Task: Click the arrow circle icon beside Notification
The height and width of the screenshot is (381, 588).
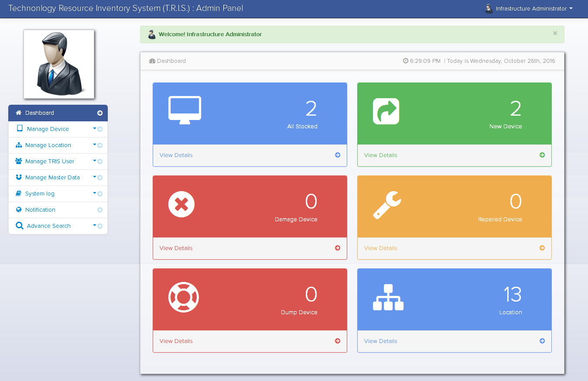Action: pyautogui.click(x=100, y=210)
